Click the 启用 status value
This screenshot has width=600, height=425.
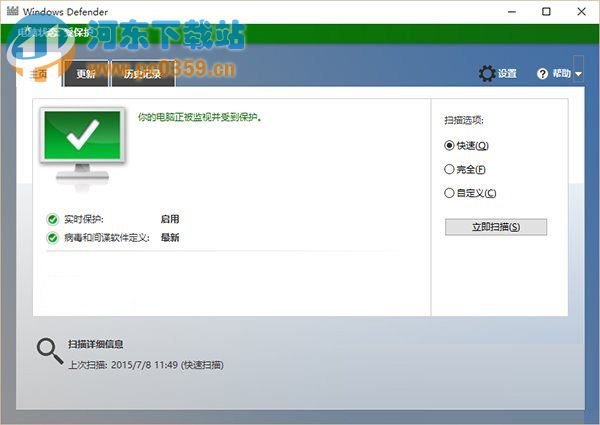[170, 219]
